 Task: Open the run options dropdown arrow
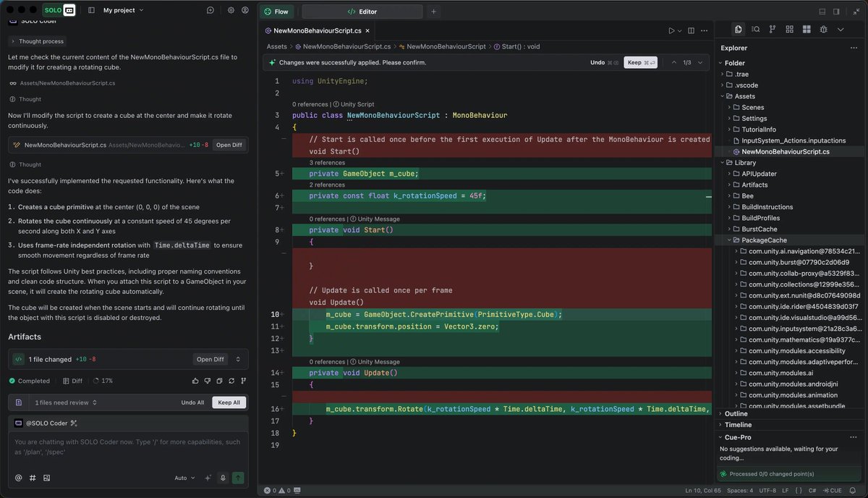pos(680,31)
